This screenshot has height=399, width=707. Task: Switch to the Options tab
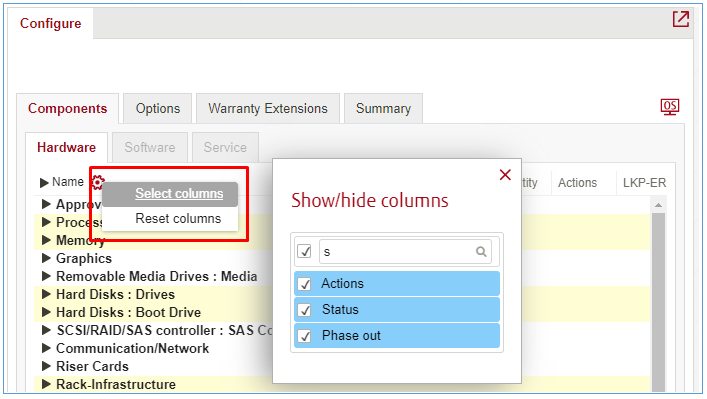pyautogui.click(x=158, y=109)
